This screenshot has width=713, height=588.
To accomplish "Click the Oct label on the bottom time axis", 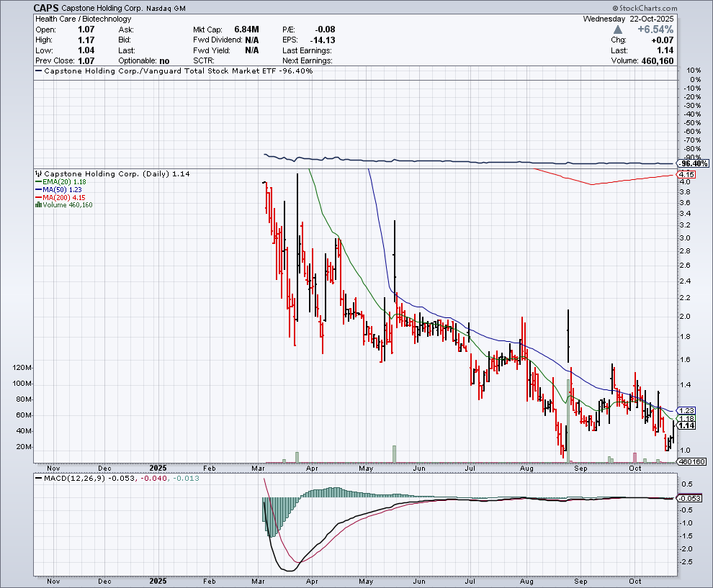I will coord(634,580).
